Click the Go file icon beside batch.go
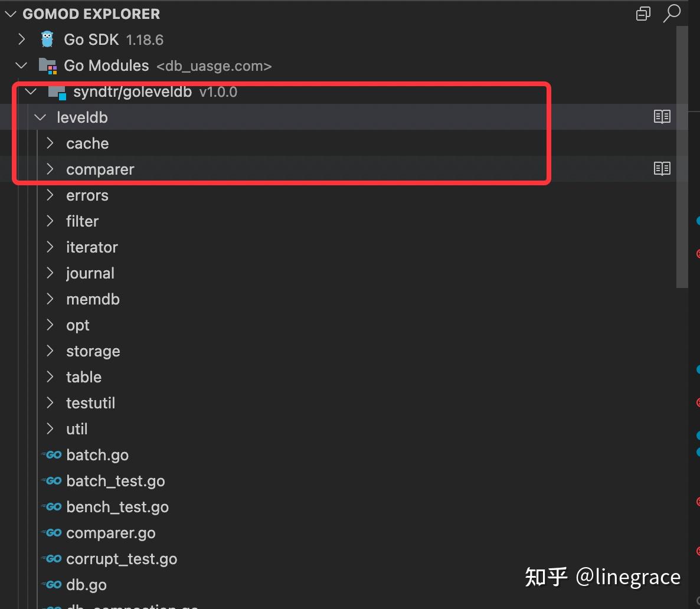This screenshot has width=700, height=609. (x=51, y=454)
